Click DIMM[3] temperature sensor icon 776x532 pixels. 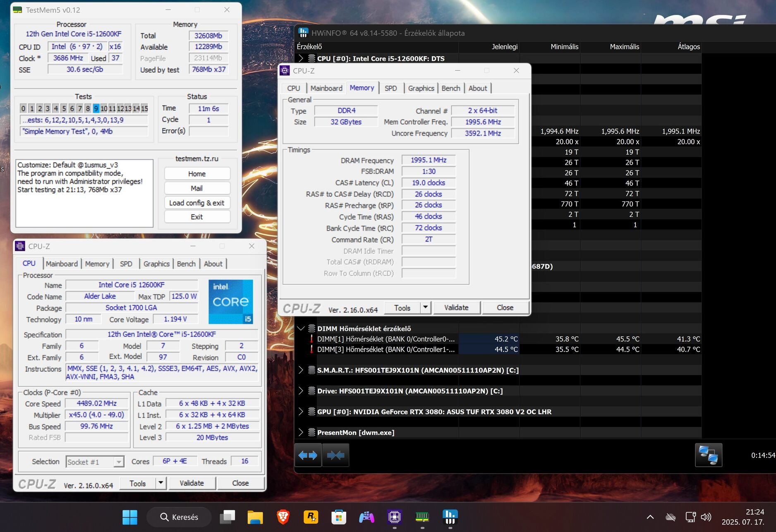click(311, 350)
